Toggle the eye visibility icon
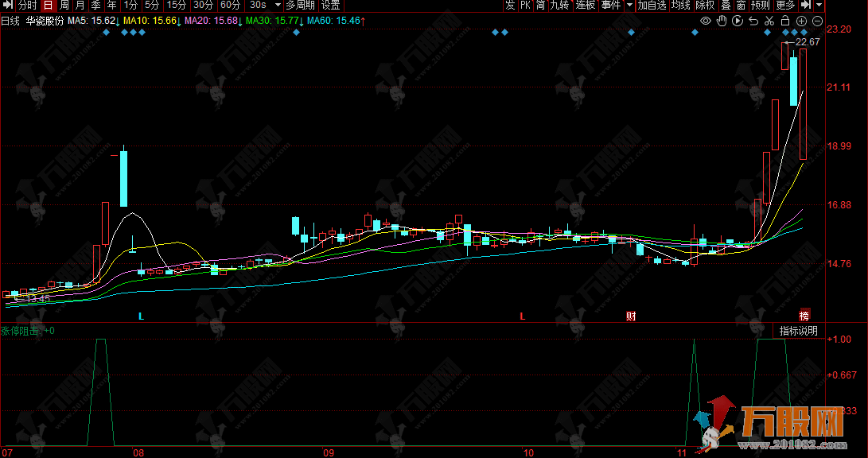868x458 pixels. [x=705, y=21]
